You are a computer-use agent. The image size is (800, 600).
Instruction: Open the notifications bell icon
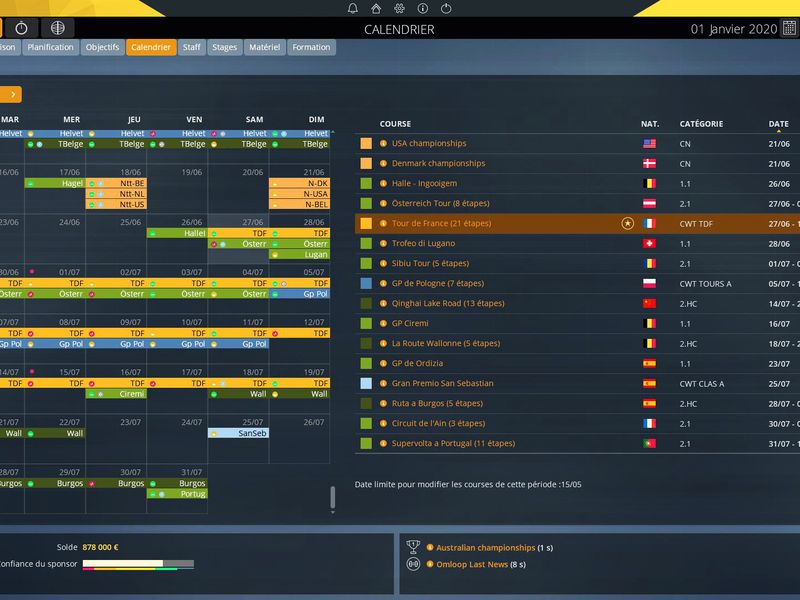pos(353,9)
